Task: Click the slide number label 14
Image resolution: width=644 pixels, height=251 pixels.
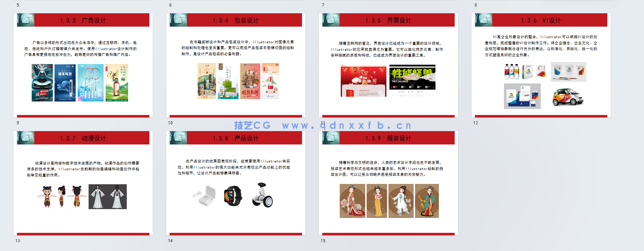Action: pyautogui.click(x=170, y=241)
